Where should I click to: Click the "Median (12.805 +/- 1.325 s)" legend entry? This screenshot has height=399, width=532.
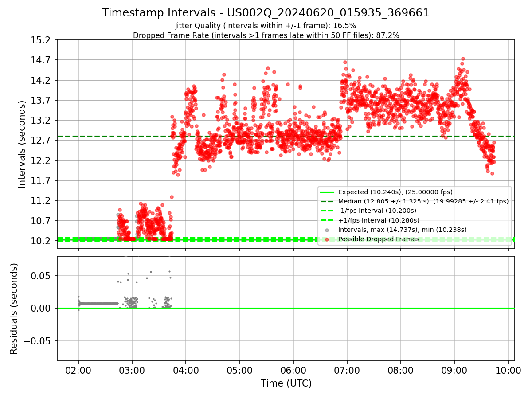point(423,201)
